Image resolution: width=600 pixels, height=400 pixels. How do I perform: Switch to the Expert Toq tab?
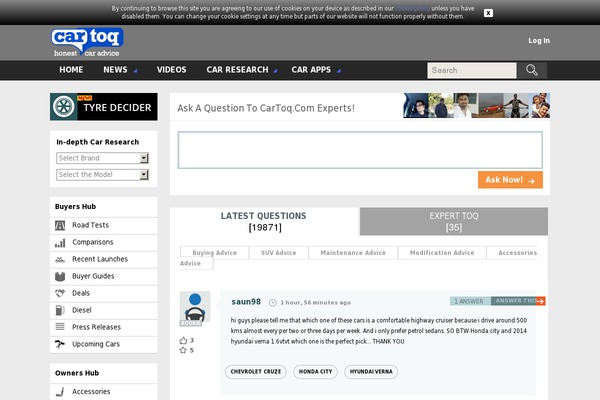[454, 222]
